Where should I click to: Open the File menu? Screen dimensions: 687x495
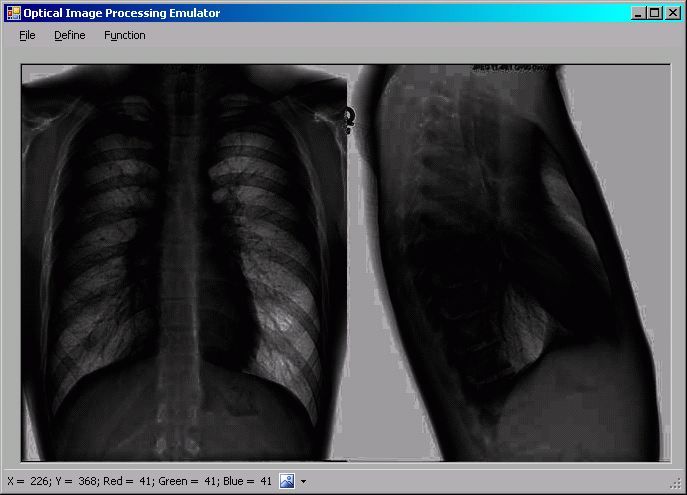pyautogui.click(x=27, y=35)
